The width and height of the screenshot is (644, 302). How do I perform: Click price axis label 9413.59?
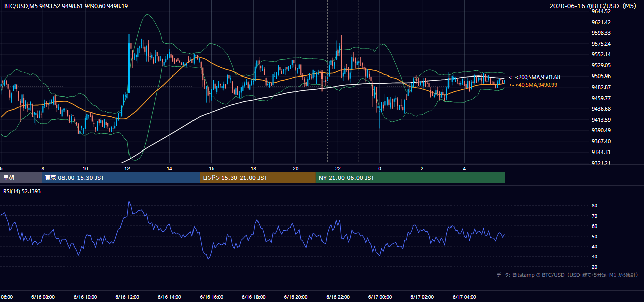click(601, 120)
